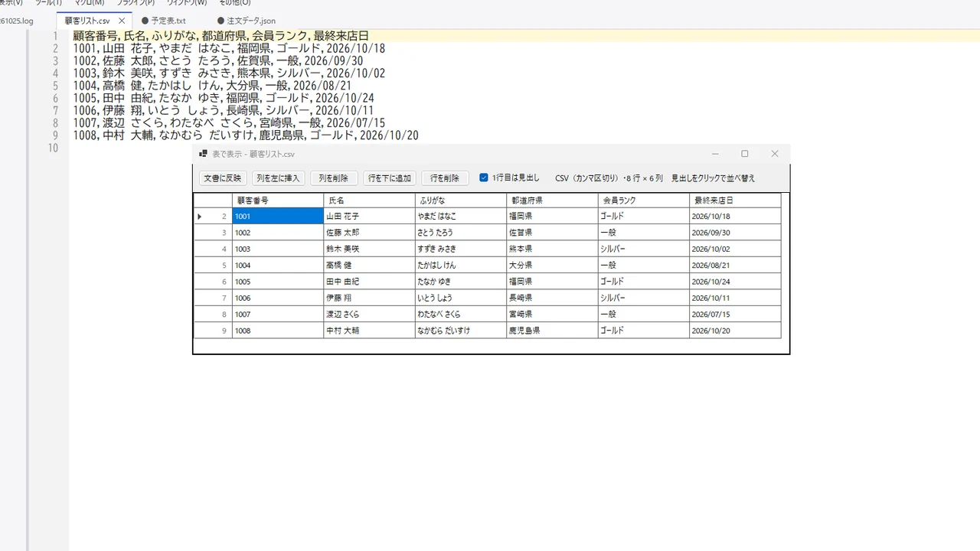Select cell 鹿児島県 in table

click(x=552, y=331)
